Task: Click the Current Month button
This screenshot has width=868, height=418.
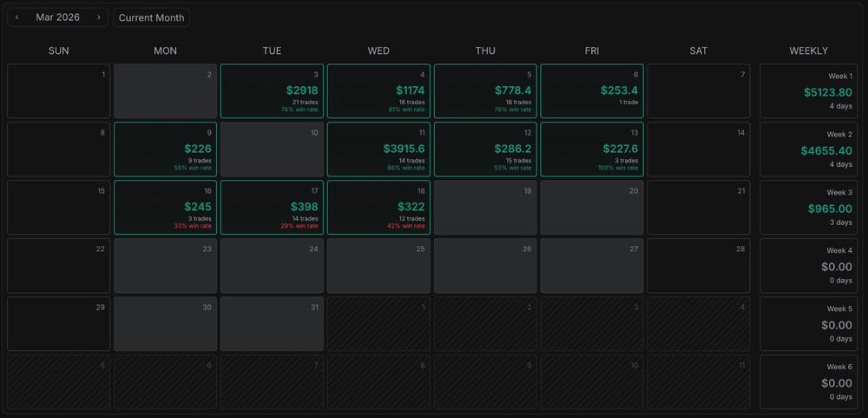Action: [x=151, y=17]
